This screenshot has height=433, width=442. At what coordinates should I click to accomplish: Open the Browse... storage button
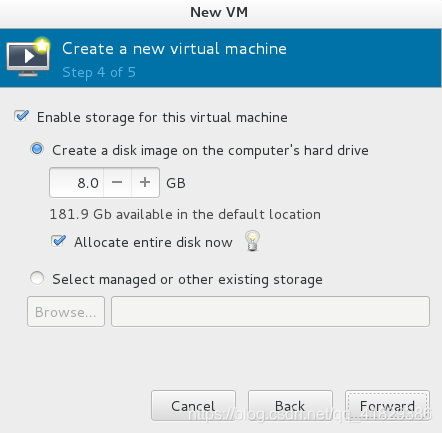[x=66, y=312]
